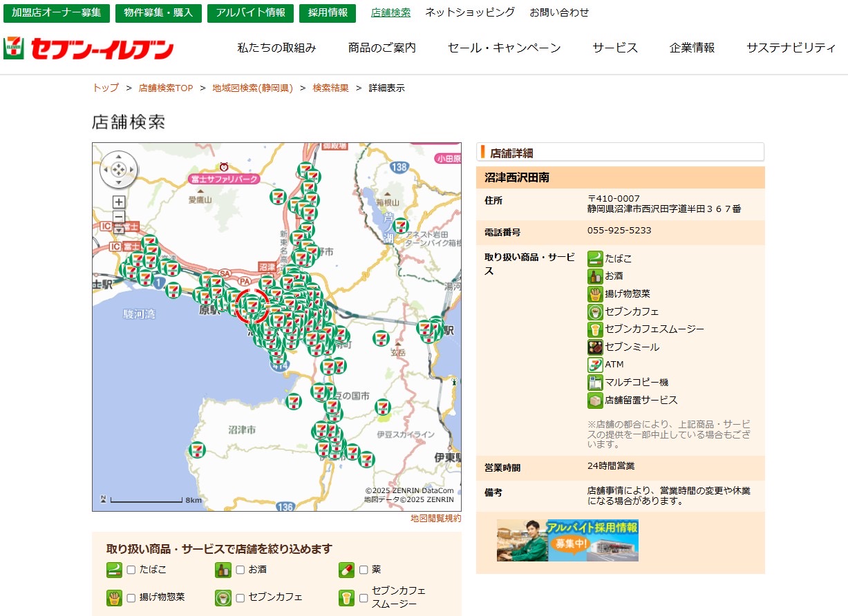Click the ATM icon in store details
Image resolution: width=848 pixels, height=616 pixels.
pyautogui.click(x=595, y=365)
